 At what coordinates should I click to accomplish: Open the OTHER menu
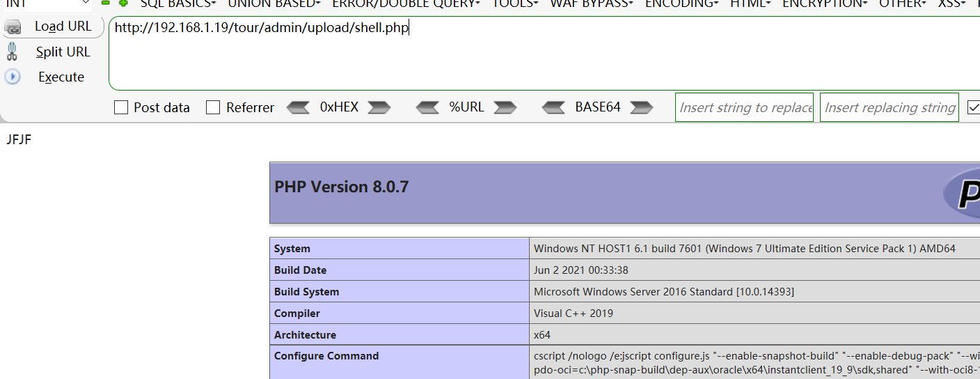pos(903,3)
